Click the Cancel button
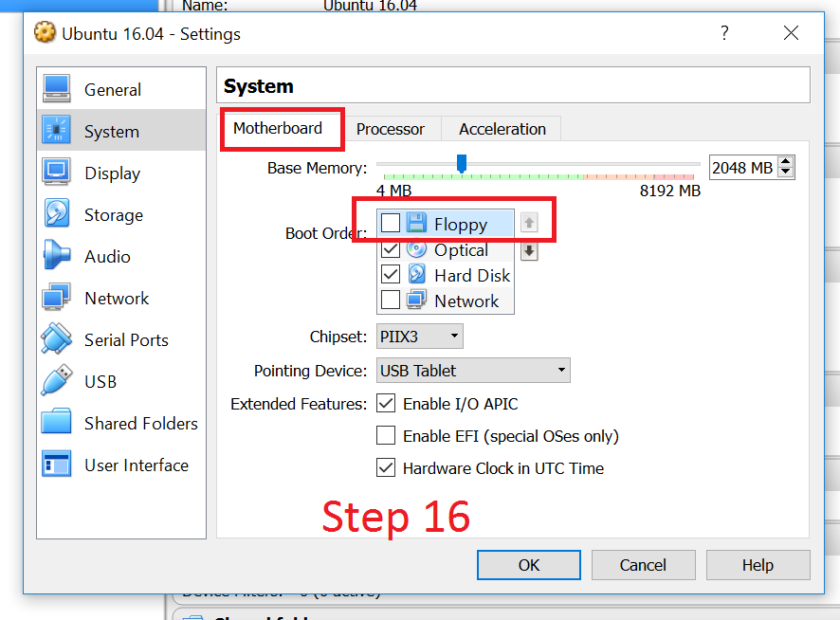The height and width of the screenshot is (620, 840). point(643,565)
